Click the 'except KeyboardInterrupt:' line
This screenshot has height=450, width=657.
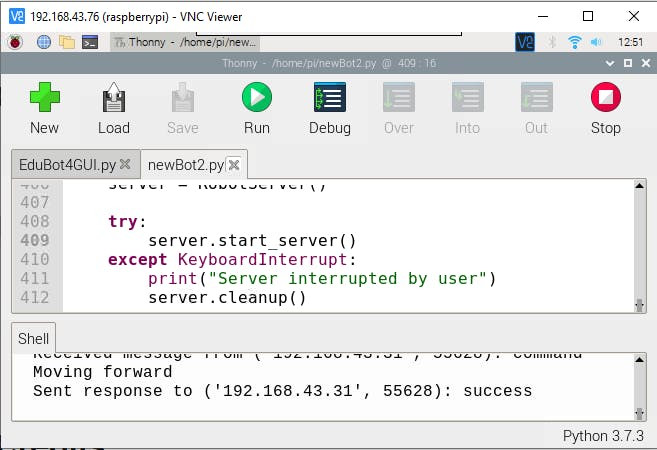[x=232, y=259]
